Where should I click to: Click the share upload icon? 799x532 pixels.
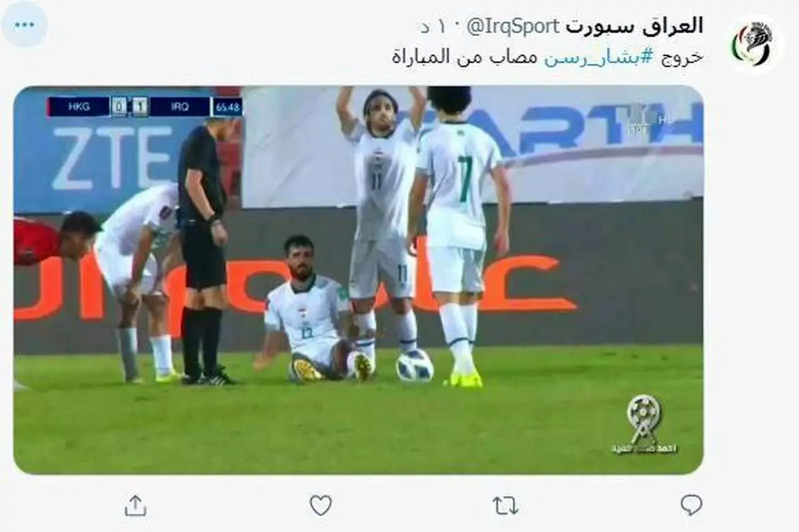pos(135,505)
